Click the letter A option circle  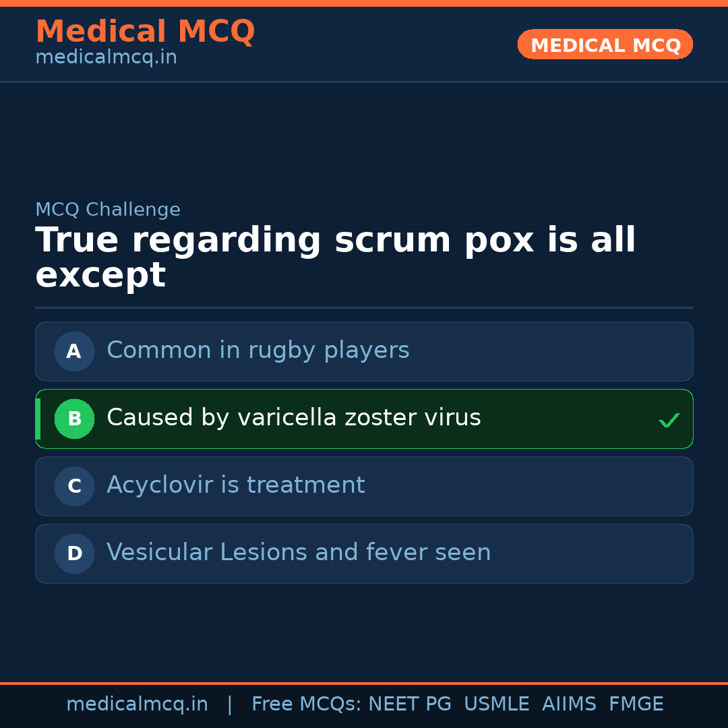point(74,351)
